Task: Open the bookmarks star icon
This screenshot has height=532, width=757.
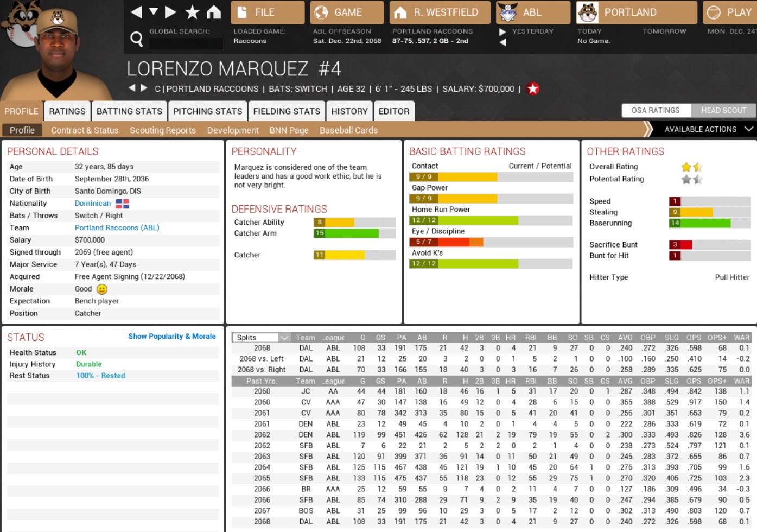Action: click(192, 12)
